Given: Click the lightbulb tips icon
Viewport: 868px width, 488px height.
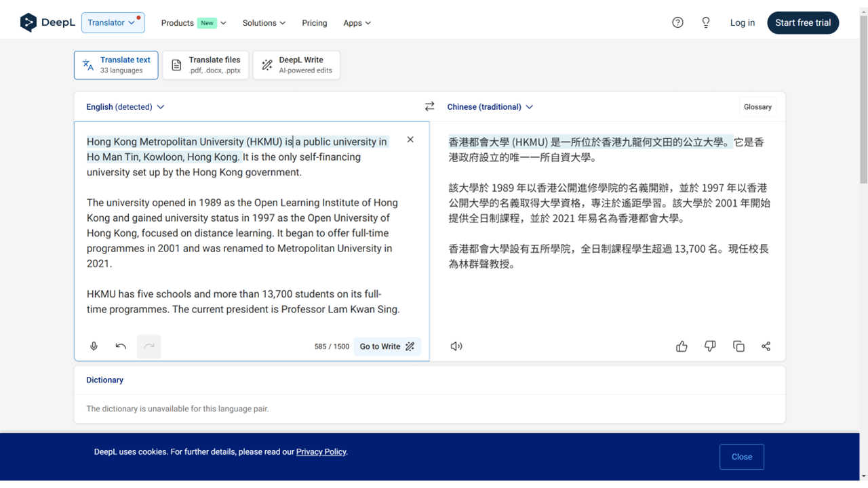Looking at the screenshot, I should tap(706, 22).
